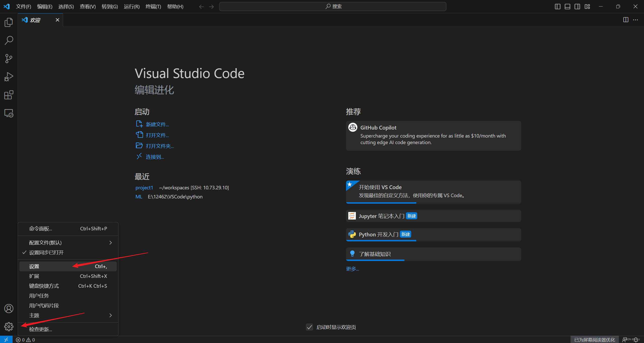Open the Extensions view
The image size is (644, 343).
9,95
